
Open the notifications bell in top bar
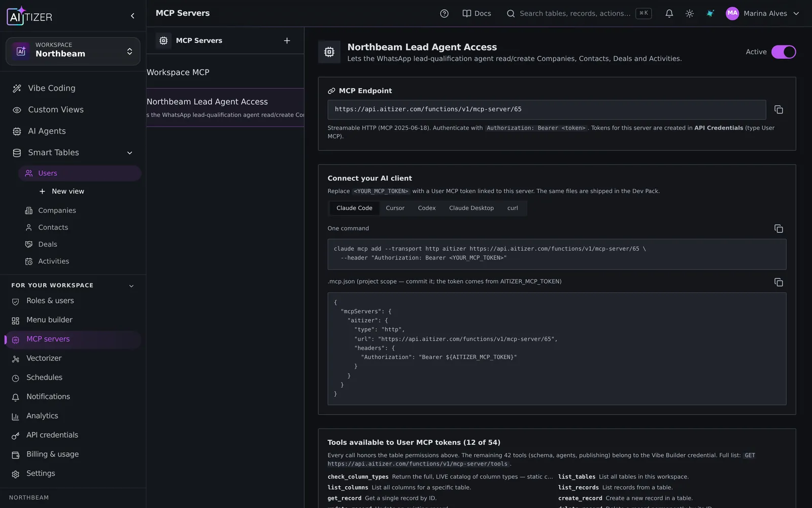[x=669, y=14]
